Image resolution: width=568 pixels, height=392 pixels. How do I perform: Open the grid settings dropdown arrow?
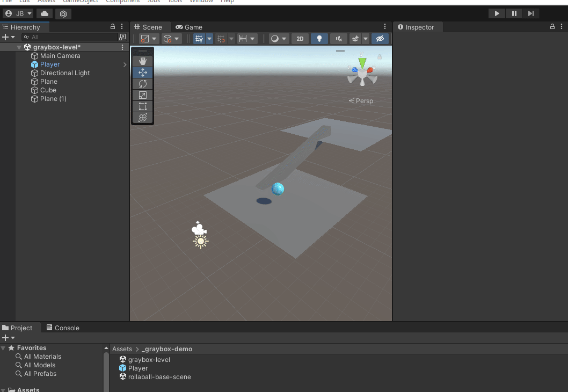[209, 39]
